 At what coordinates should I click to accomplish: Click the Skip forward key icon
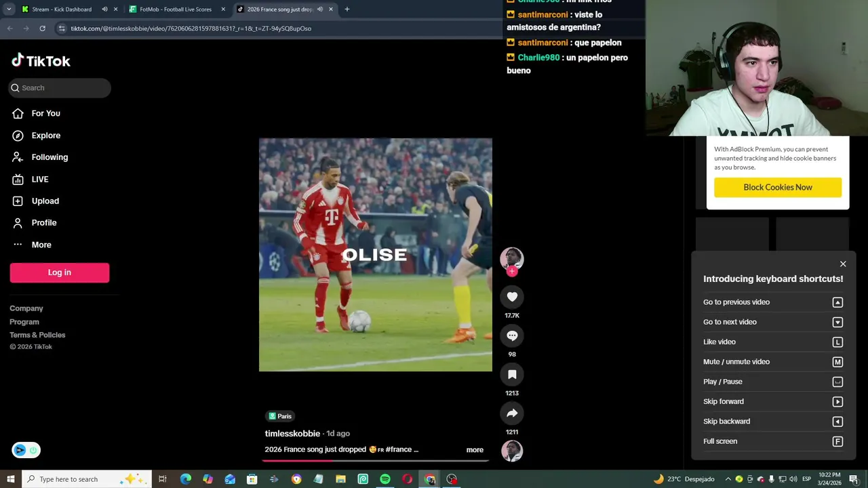pos(837,402)
